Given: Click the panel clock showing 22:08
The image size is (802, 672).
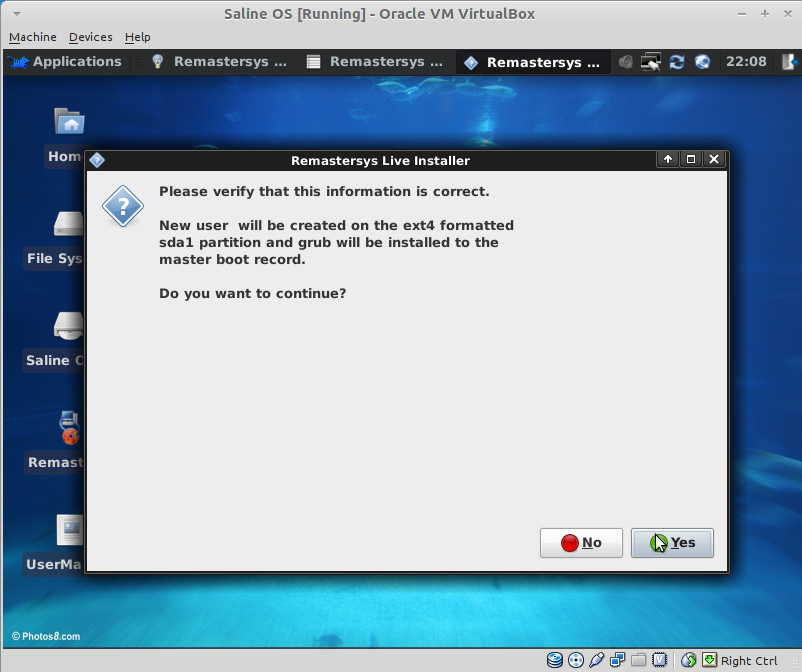Looking at the screenshot, I should coord(746,62).
